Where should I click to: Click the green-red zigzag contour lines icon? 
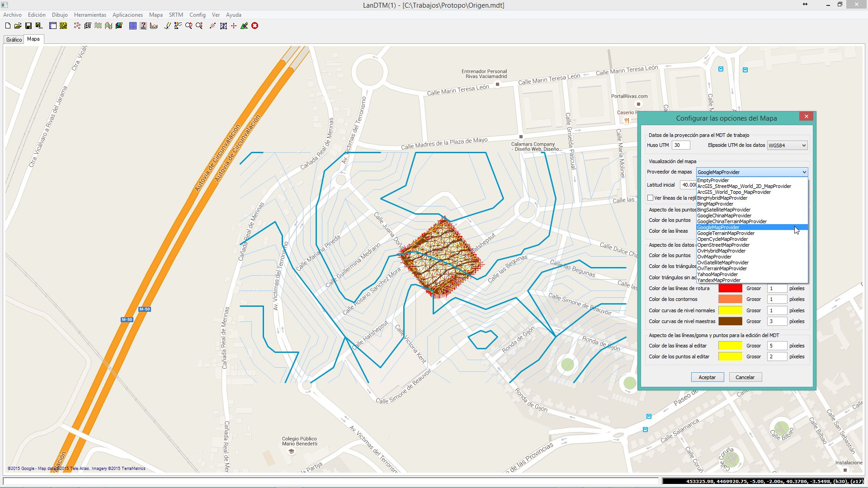click(x=98, y=26)
